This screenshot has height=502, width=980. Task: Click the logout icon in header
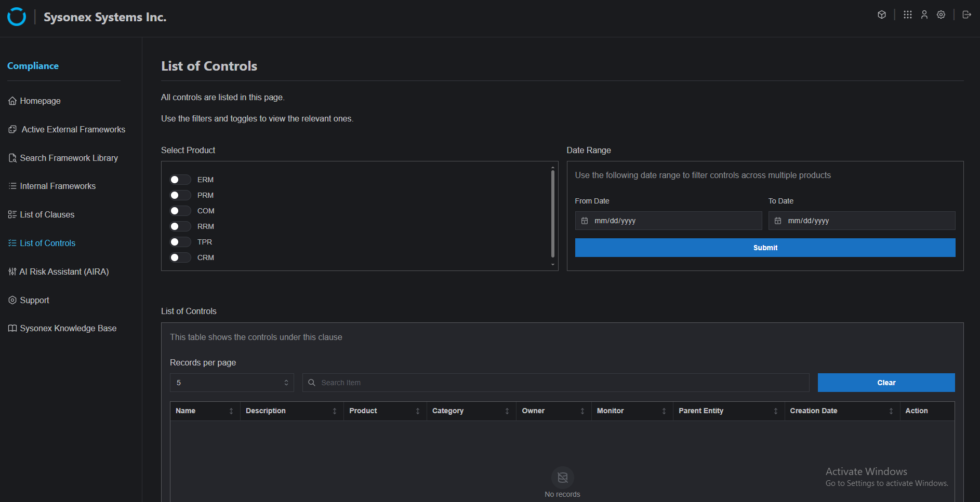point(966,15)
